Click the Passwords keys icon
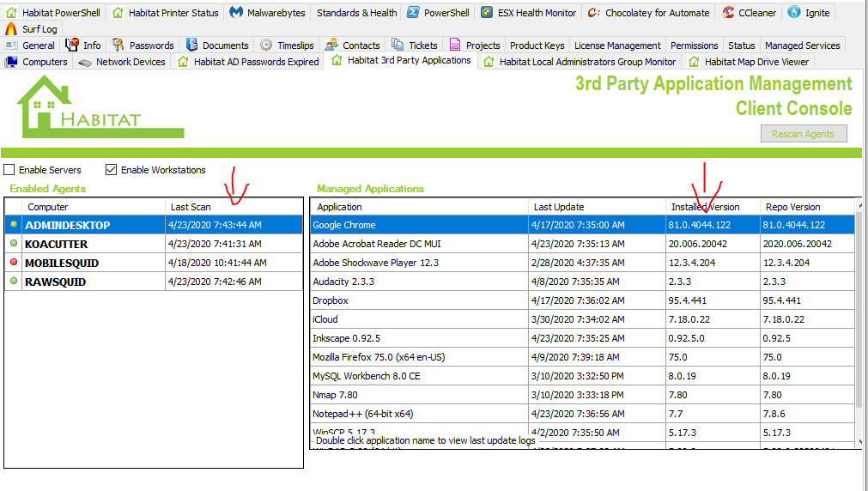Image resolution: width=868 pixels, height=491 pixels. pyautogui.click(x=118, y=45)
